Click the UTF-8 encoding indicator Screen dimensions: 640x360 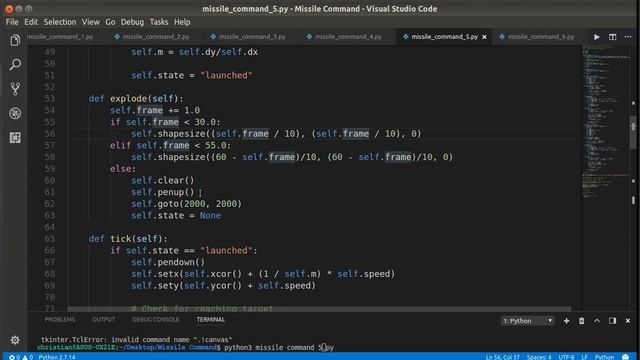[566, 357]
